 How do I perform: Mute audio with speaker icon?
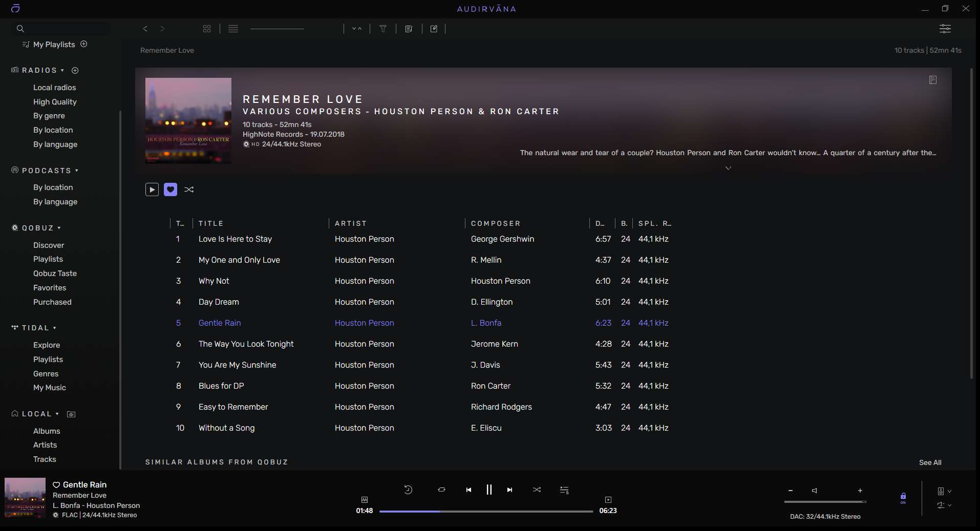814,491
